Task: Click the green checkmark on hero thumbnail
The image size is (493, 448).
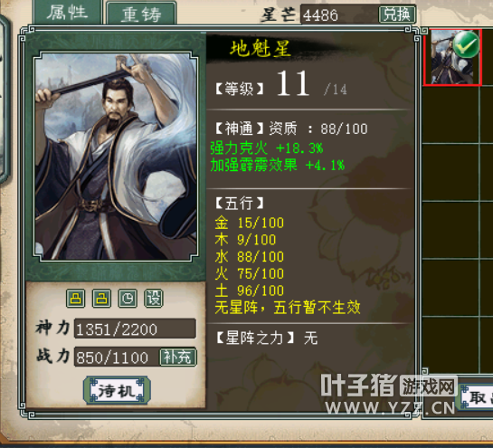Action: click(x=466, y=46)
